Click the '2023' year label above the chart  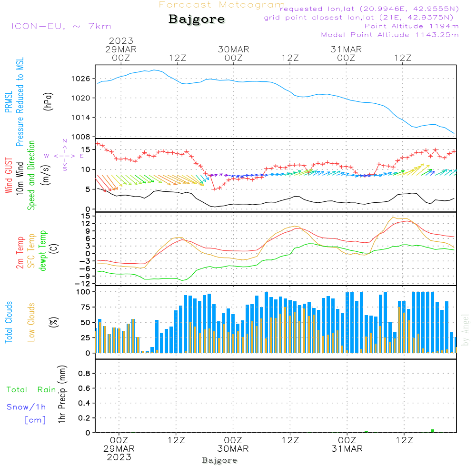tap(121, 40)
